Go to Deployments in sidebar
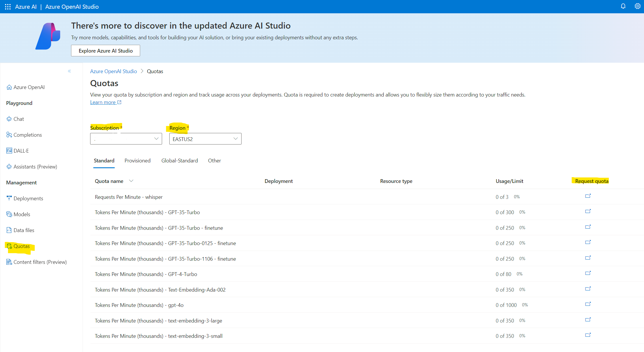 [28, 199]
